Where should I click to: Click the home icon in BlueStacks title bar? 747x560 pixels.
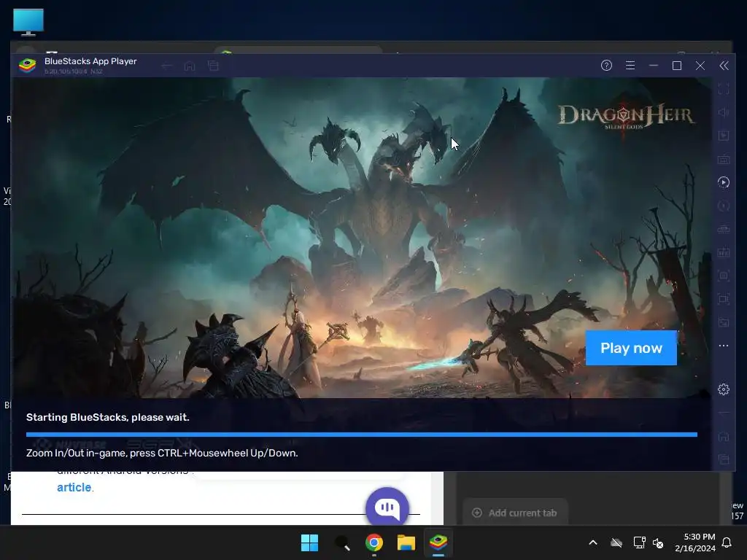click(190, 66)
